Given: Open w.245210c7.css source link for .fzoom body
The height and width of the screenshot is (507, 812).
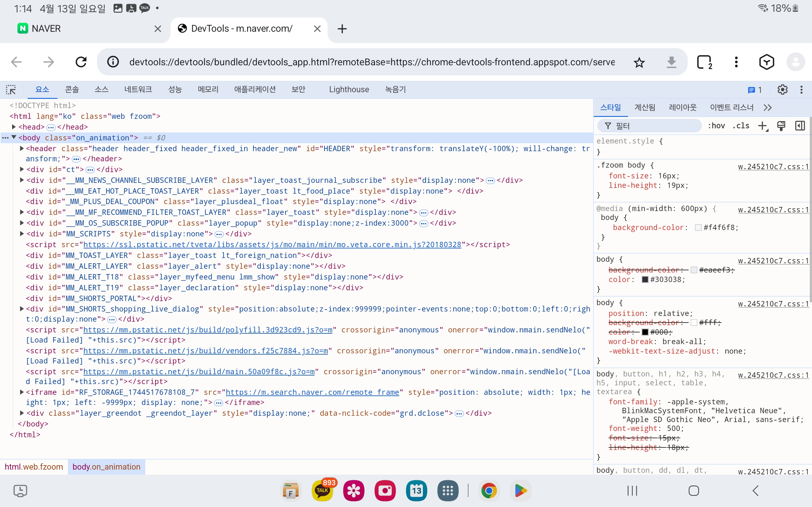Looking at the screenshot, I should 773,167.
